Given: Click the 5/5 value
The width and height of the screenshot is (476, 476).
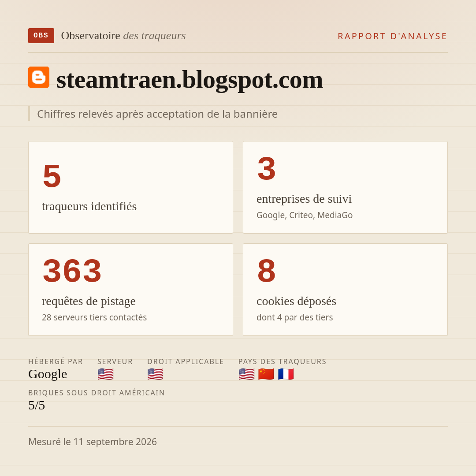Looking at the screenshot, I should click(37, 405).
